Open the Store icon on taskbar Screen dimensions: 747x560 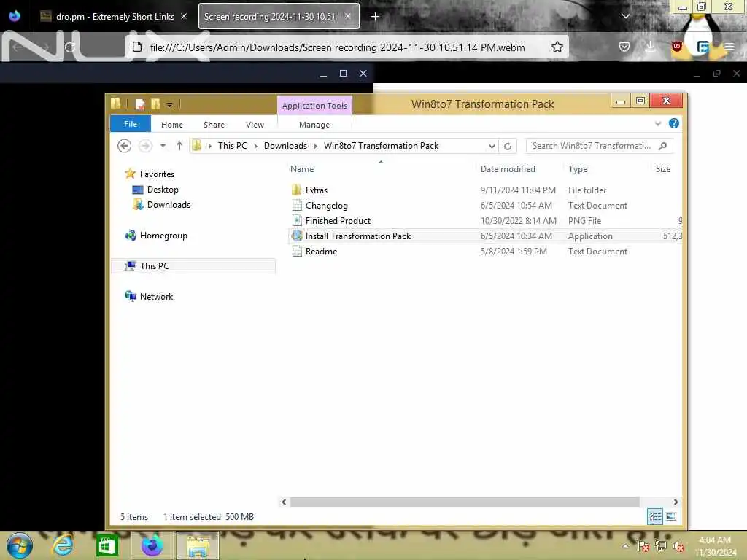tap(107, 545)
